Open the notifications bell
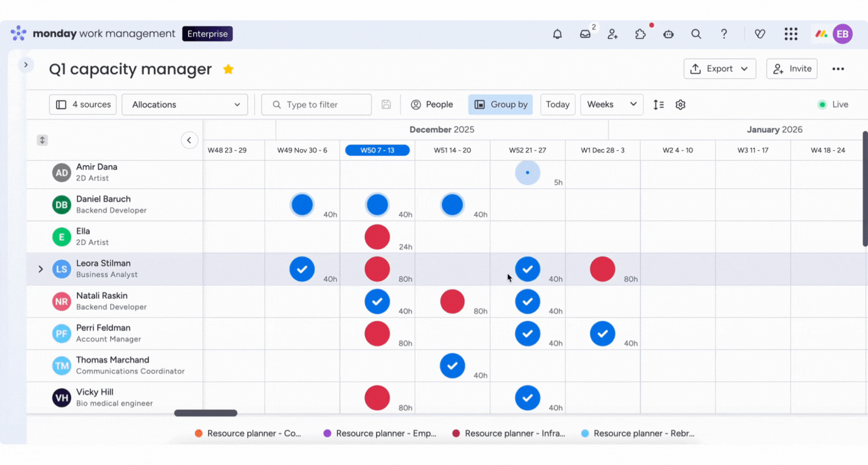The height and width of the screenshot is (465, 868). click(557, 34)
